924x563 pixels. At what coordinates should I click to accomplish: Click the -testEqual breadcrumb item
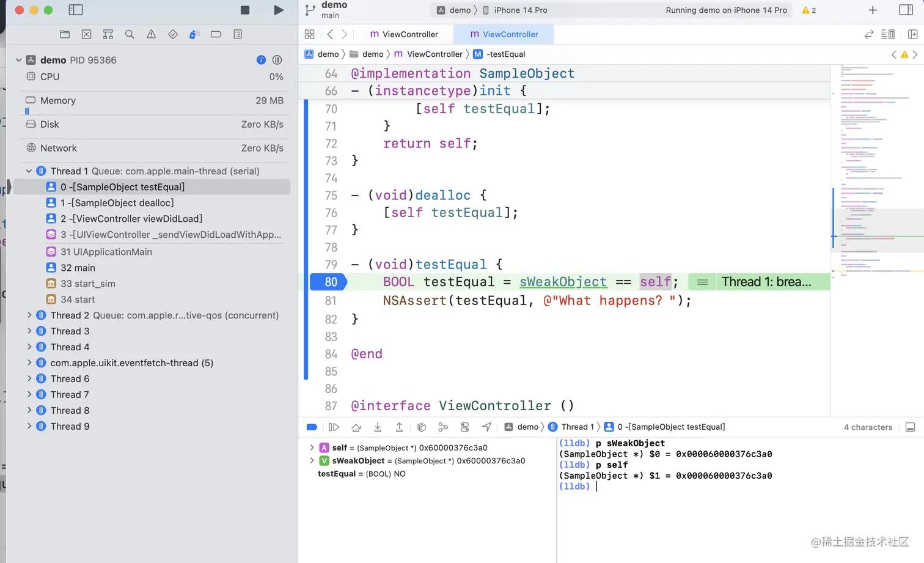[499, 54]
